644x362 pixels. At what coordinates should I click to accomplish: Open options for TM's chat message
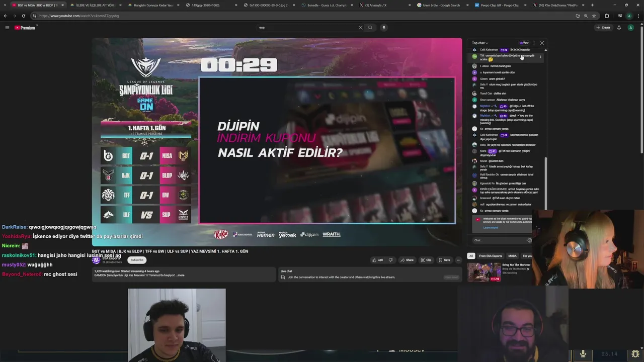pyautogui.click(x=541, y=56)
